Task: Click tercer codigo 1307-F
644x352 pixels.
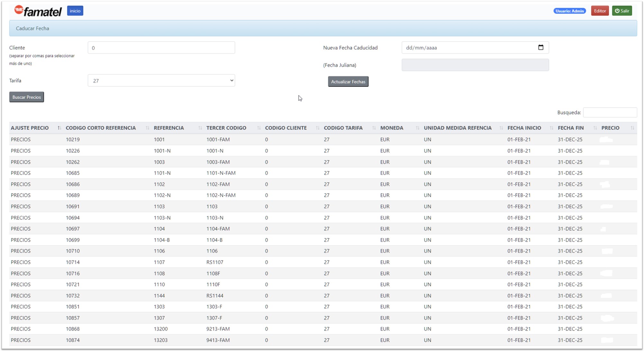Action: coord(214,318)
